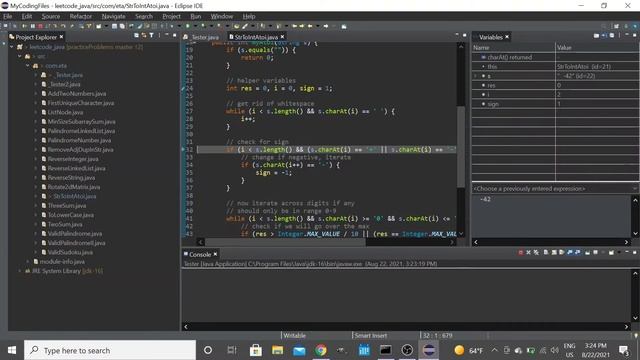Open the Run menu

pos(196,16)
